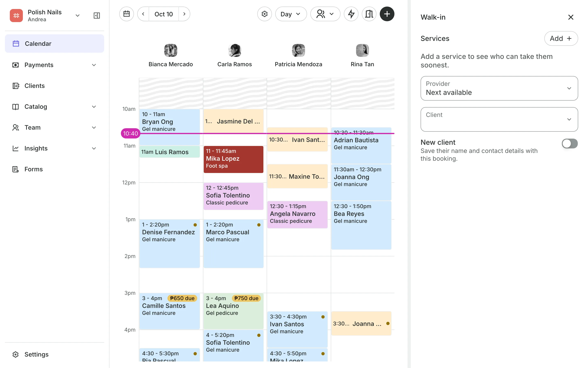Open the Forms section
Image resolution: width=588 pixels, height=368 pixels.
click(55, 169)
